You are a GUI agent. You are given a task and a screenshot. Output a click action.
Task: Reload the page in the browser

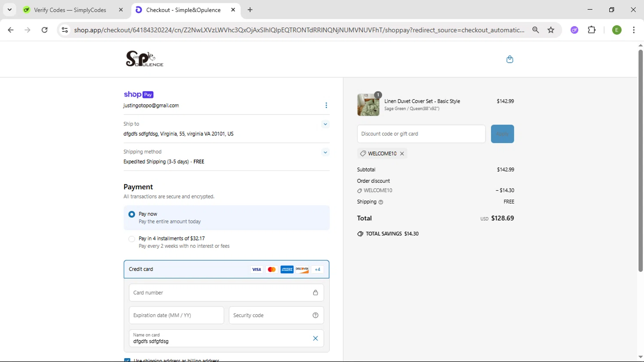(44, 30)
